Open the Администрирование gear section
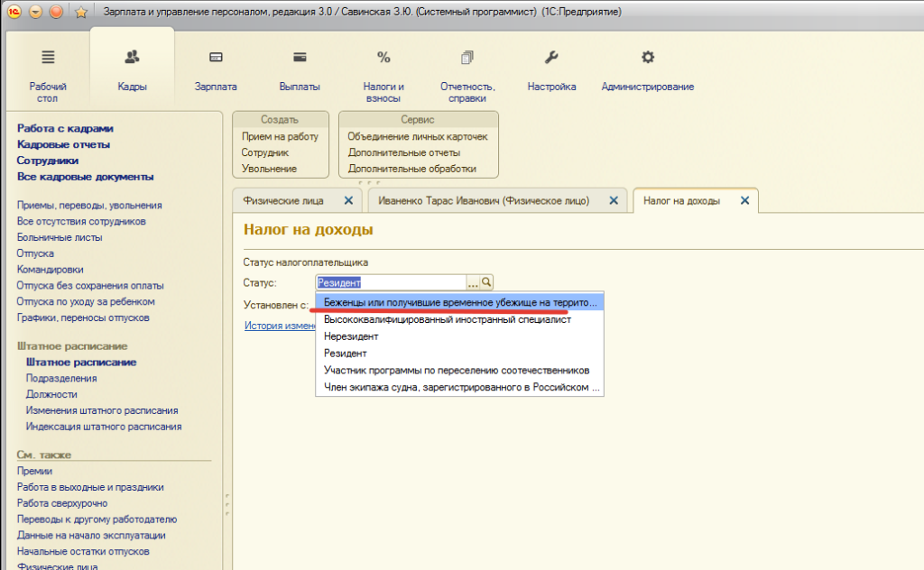This screenshot has width=924, height=570. tap(648, 70)
